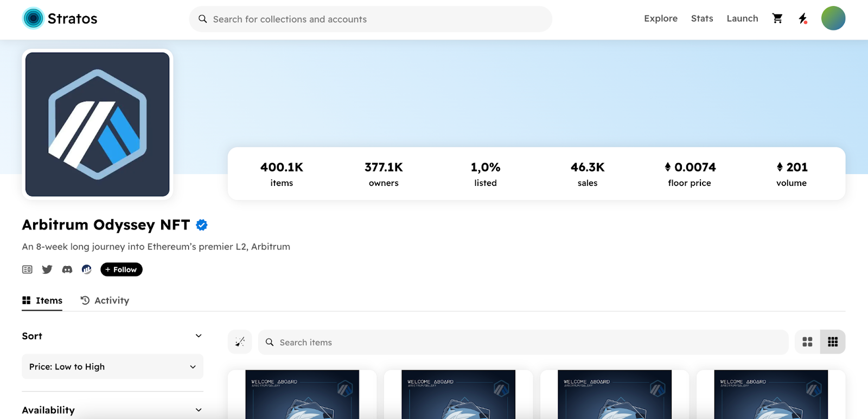Viewport: 868px width, 419px height.
Task: Open the lightning bolt notifications icon
Action: (803, 18)
